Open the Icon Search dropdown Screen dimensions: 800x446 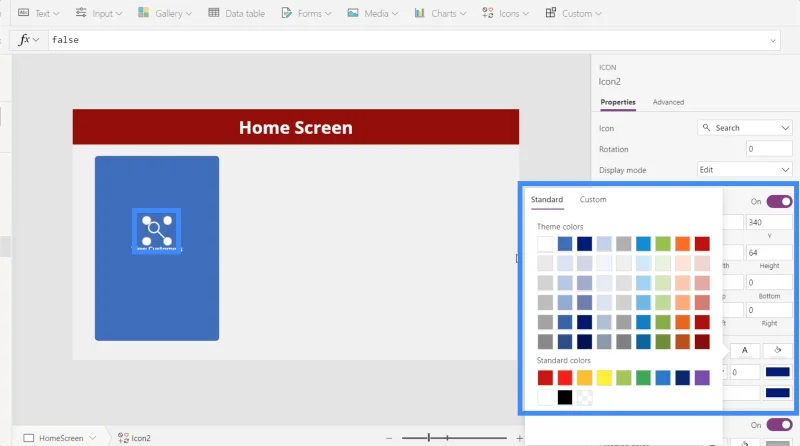pyautogui.click(x=745, y=128)
